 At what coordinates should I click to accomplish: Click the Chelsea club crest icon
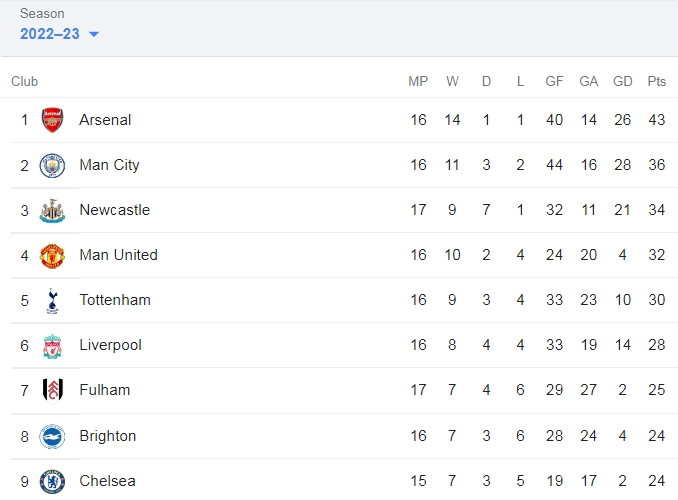pyautogui.click(x=52, y=481)
